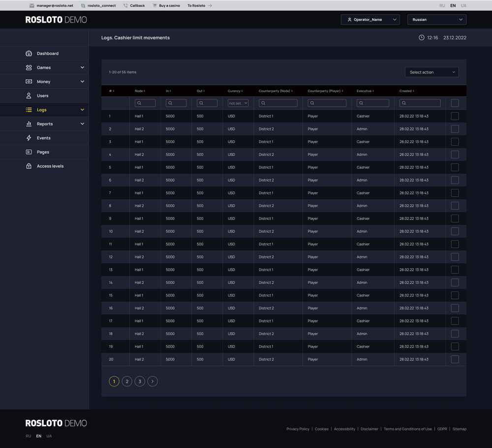Go to pagination page 2

[x=127, y=381]
